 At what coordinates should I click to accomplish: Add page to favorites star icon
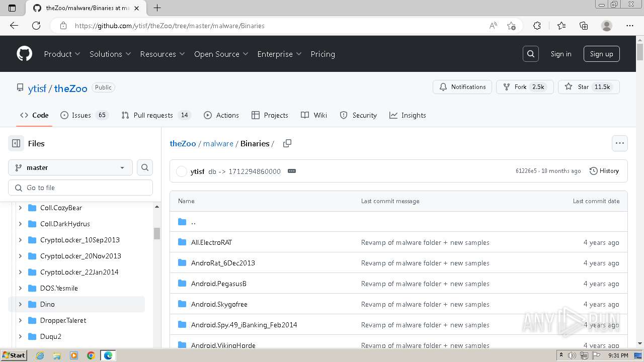(511, 26)
